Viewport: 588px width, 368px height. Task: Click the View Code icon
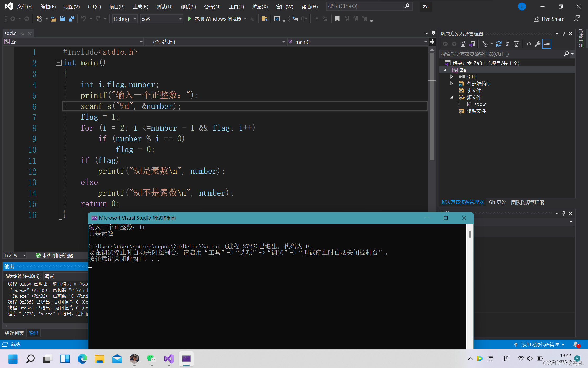click(529, 44)
